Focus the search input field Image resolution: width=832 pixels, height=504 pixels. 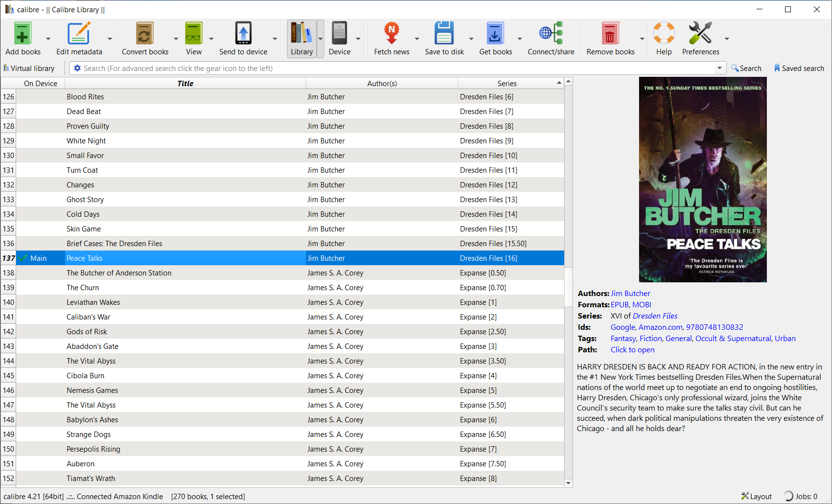397,69
